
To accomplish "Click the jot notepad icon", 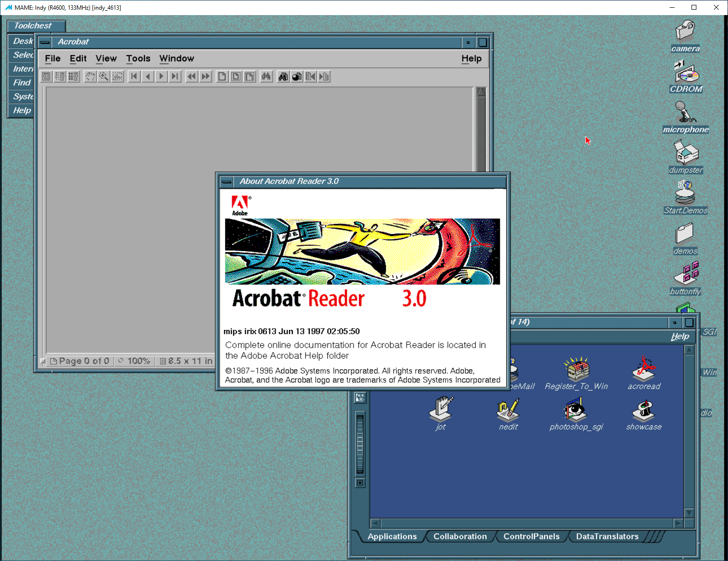I will [441, 409].
